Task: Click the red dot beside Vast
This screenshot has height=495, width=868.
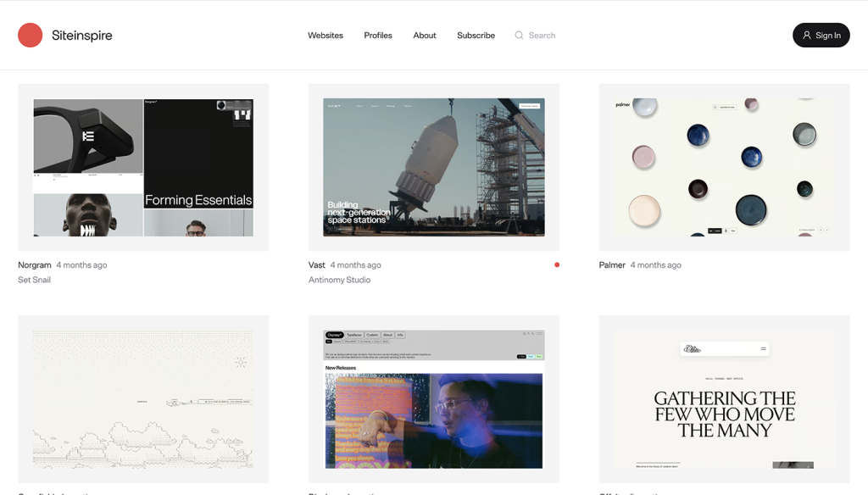Action: [x=557, y=265]
